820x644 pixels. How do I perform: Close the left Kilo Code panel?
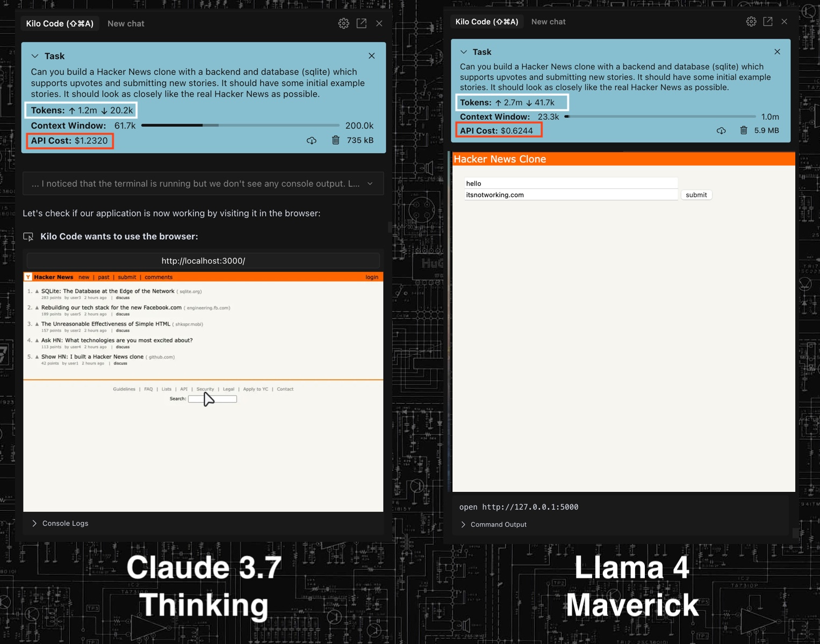(379, 24)
